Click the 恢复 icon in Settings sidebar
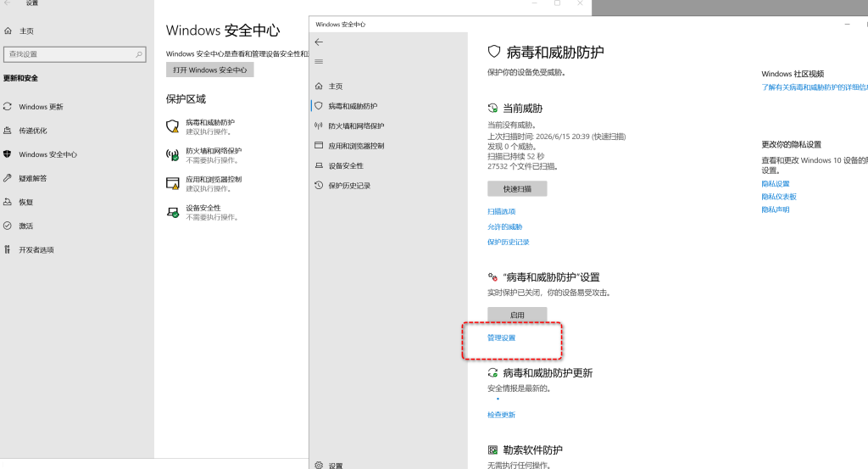The height and width of the screenshot is (469, 868). [x=7, y=202]
